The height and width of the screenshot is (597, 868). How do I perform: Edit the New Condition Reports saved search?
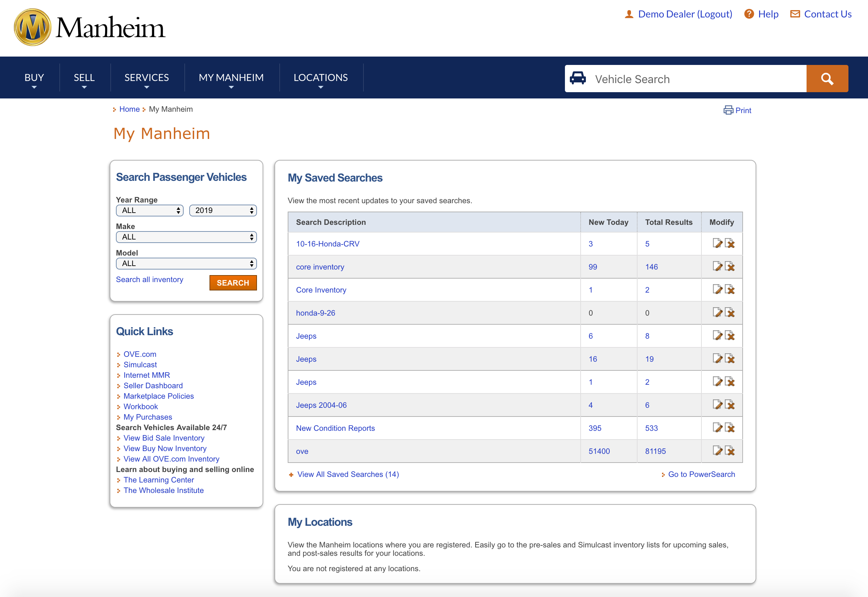click(x=717, y=428)
